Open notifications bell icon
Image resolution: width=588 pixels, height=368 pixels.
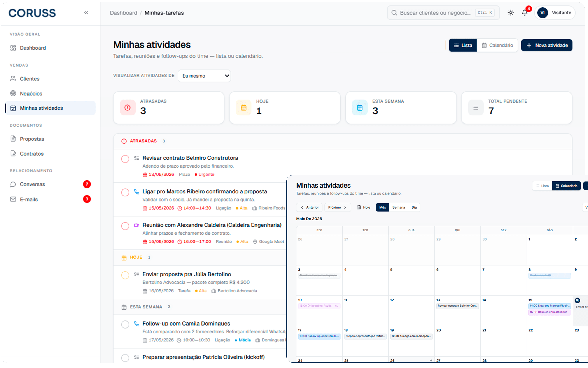pyautogui.click(x=525, y=13)
